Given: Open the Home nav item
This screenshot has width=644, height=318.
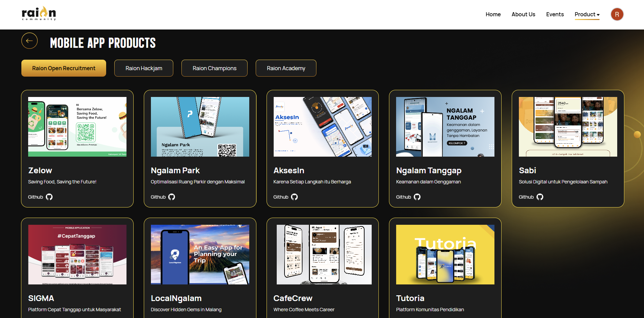Looking at the screenshot, I should tap(493, 14).
